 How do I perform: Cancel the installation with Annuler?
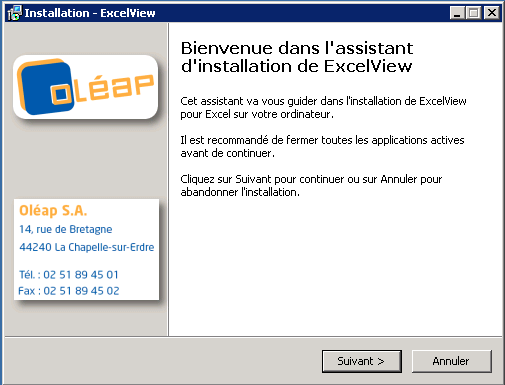(452, 361)
